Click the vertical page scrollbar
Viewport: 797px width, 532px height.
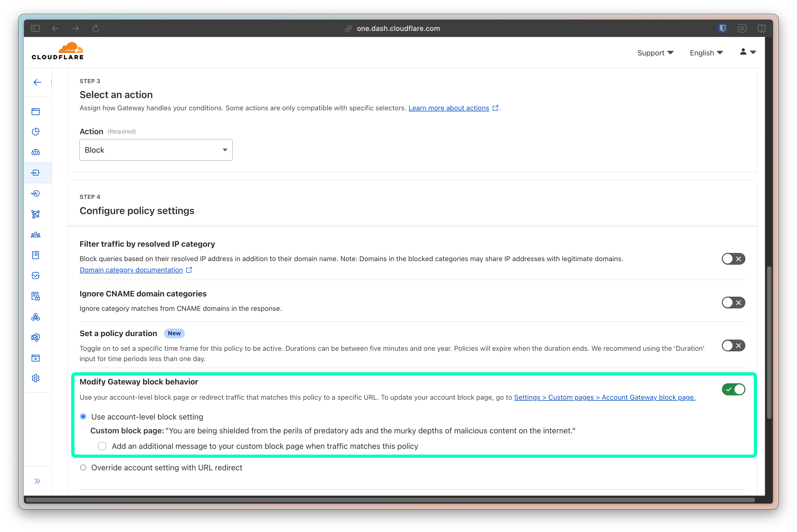pyautogui.click(x=769, y=343)
